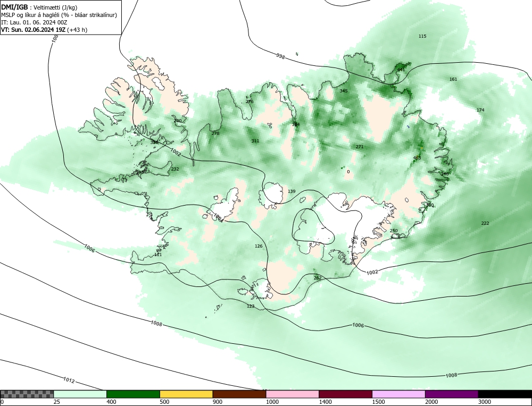Click the map value '222'
Screen dimensions: 532x406
click(x=485, y=223)
